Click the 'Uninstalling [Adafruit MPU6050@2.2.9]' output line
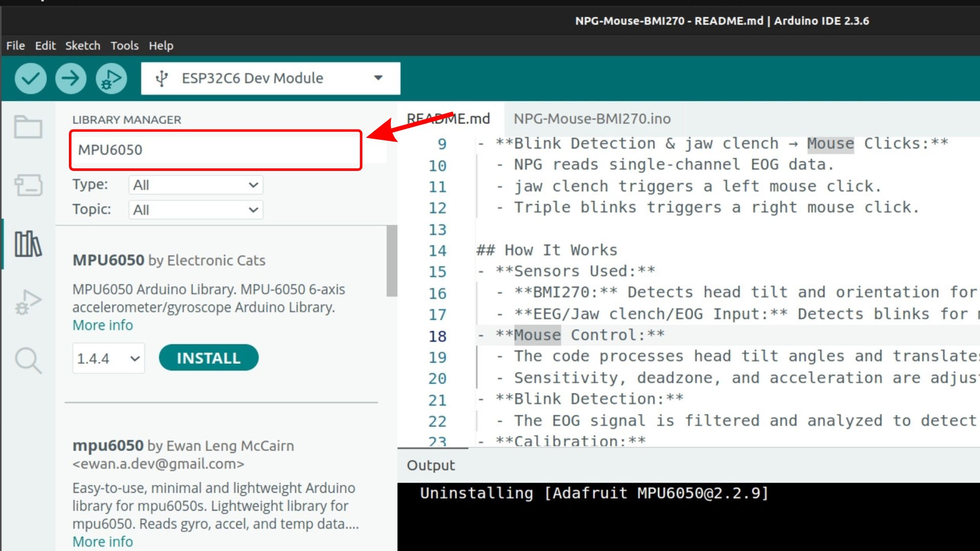The width and height of the screenshot is (980, 551). [594, 493]
